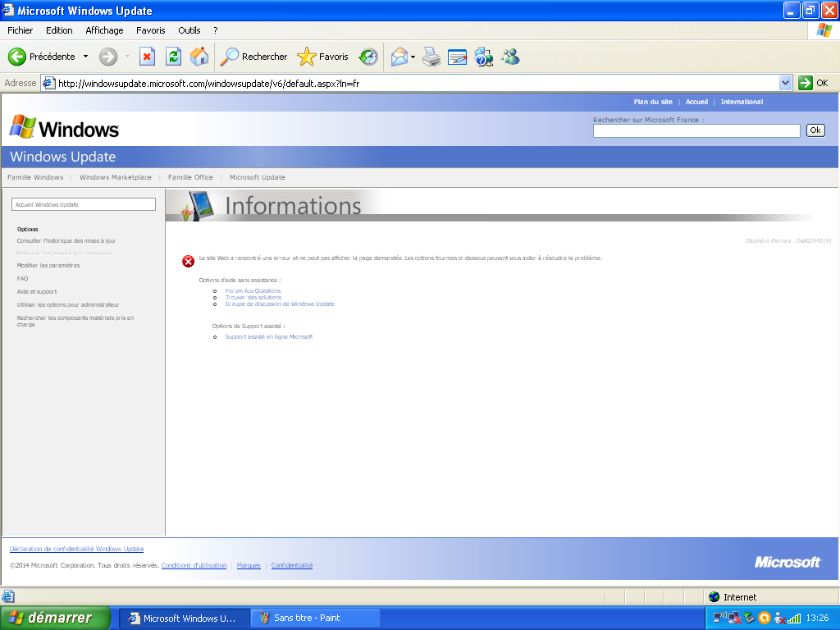Click the Aide et support sidebar link
840x630 pixels.
coord(37,291)
